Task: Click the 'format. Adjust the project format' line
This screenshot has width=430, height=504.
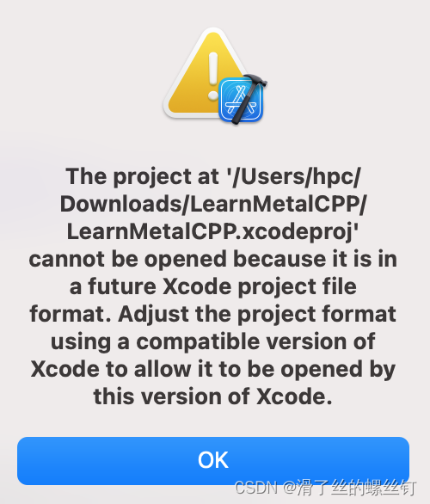Action: coord(213,314)
